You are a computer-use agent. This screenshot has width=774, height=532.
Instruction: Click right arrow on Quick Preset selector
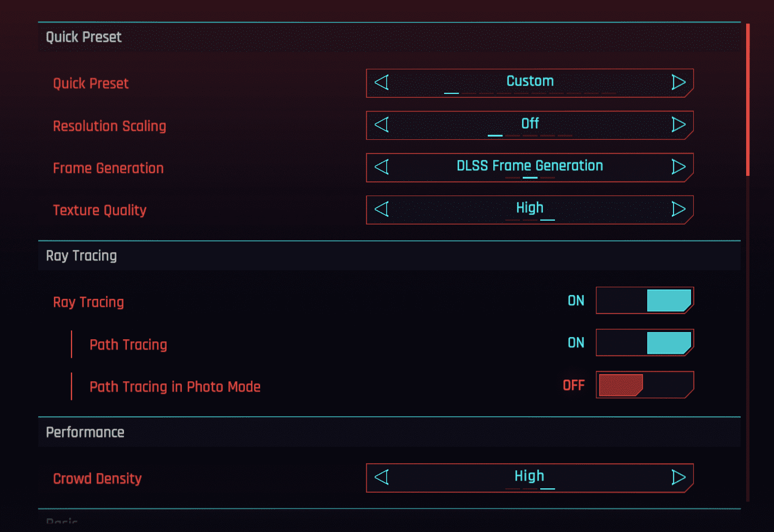[x=678, y=82]
